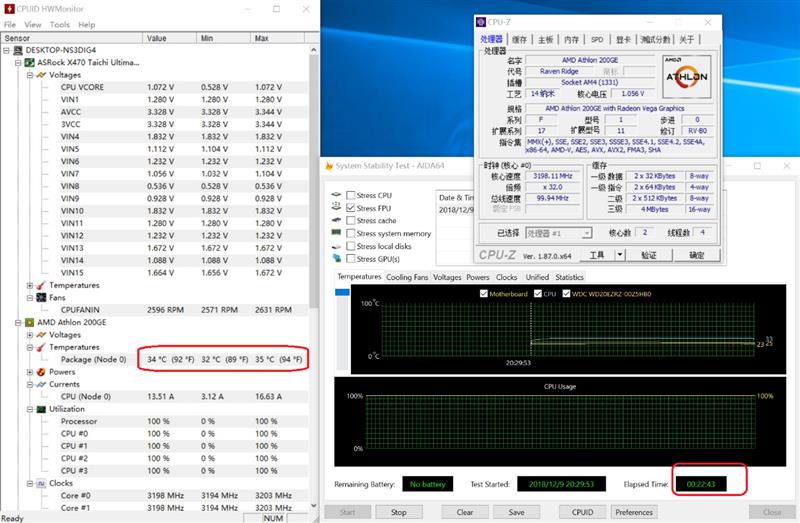Select the Package (Node 0) temperature row
This screenshot has height=523, width=800.
pos(155,359)
